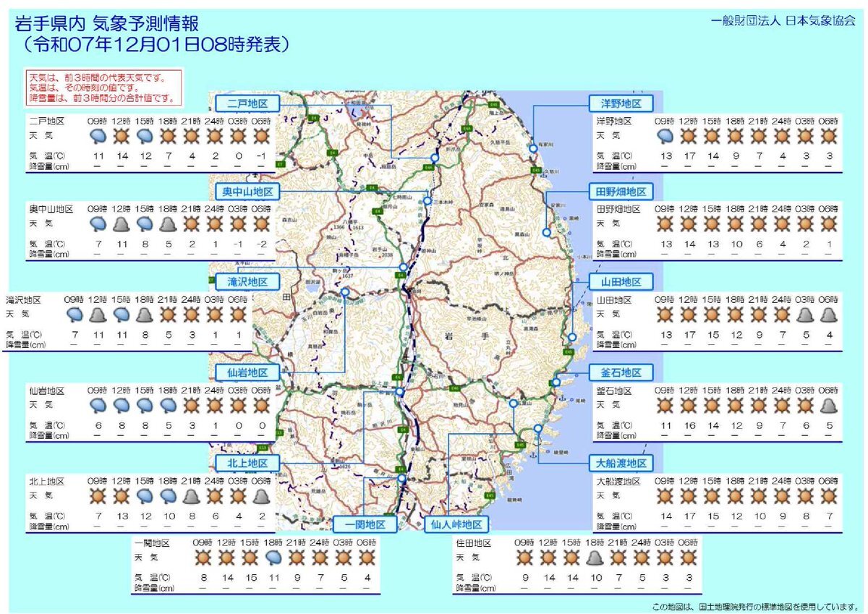This screenshot has width=868, height=614.
Task: Click 天気 label in 山田地区 table
Action: click(x=608, y=315)
